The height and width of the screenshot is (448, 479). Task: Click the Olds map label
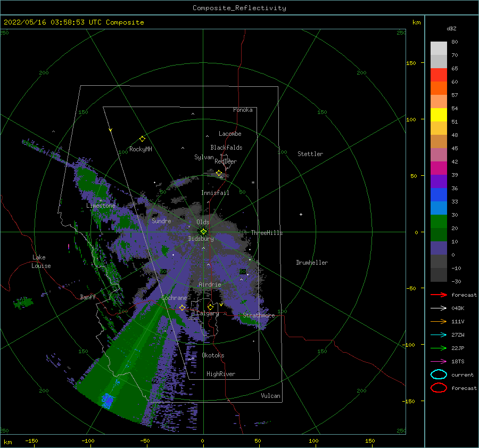pyautogui.click(x=203, y=222)
